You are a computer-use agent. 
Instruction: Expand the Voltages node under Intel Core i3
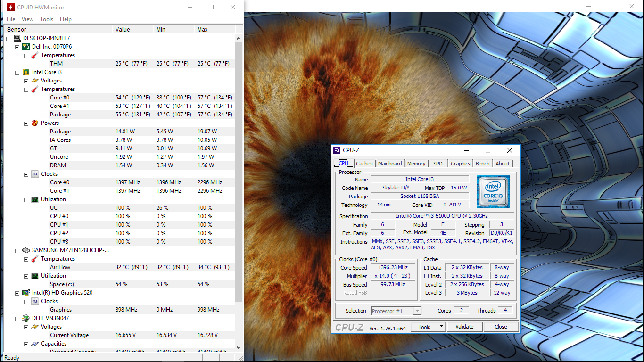tap(26, 81)
